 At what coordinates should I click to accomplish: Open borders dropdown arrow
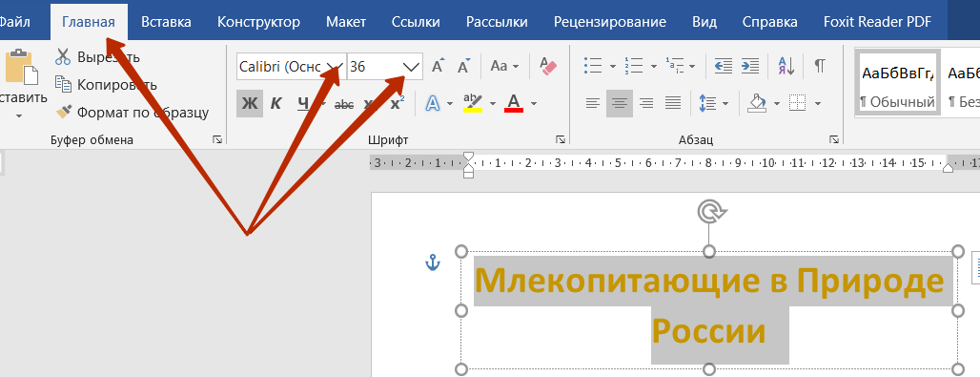pos(818,103)
